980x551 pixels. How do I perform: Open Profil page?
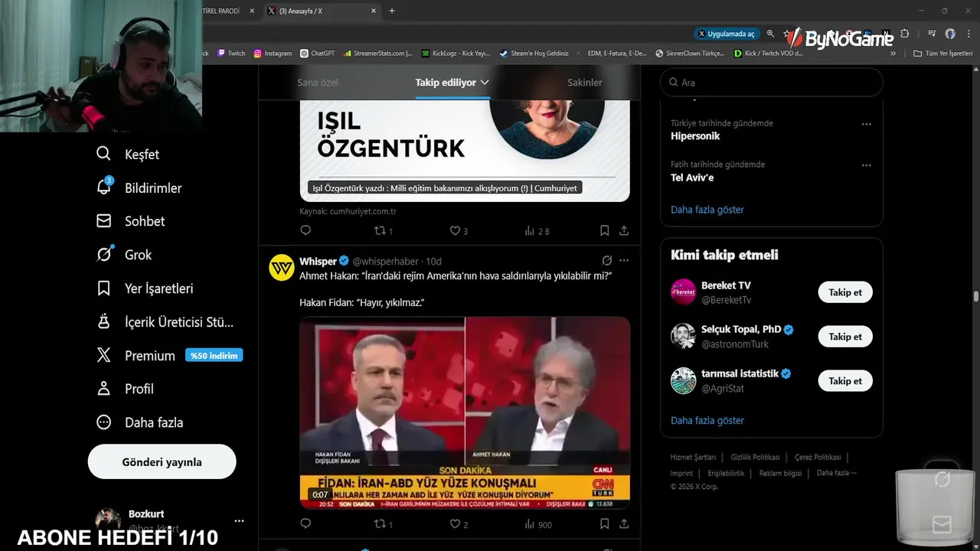[x=124, y=389]
